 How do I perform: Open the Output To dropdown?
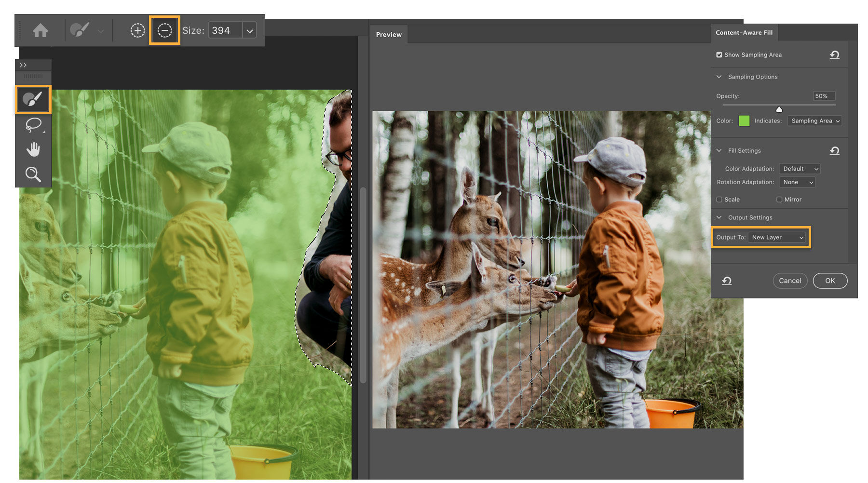pyautogui.click(x=777, y=237)
